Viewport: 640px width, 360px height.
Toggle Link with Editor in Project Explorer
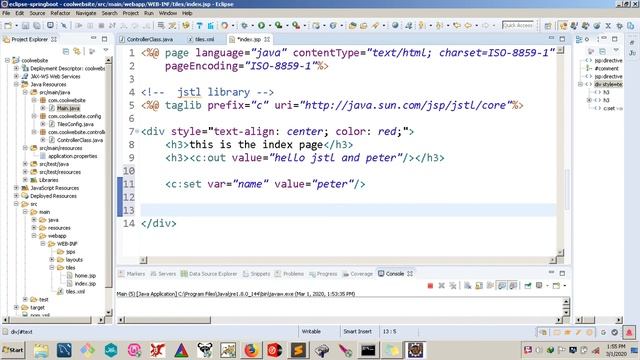point(77,51)
